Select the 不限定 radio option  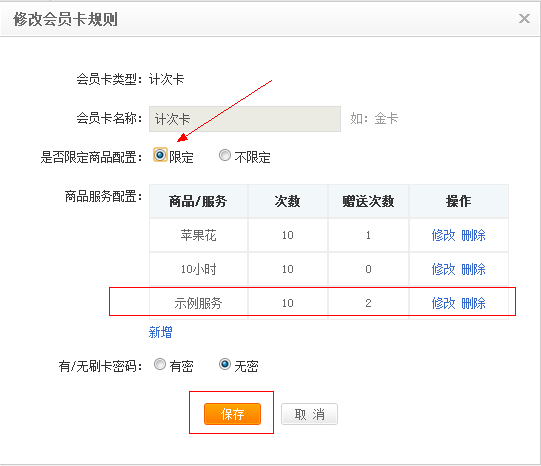(225, 155)
